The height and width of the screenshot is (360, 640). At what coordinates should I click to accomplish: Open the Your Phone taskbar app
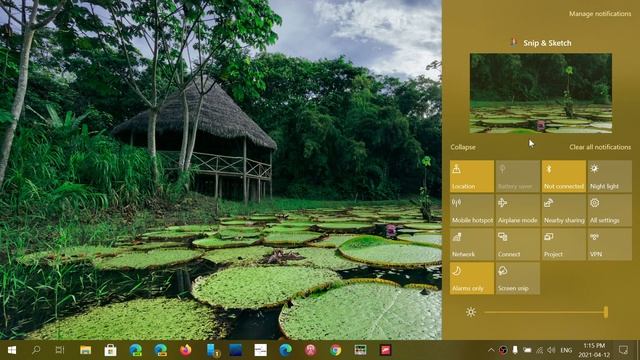point(212,350)
